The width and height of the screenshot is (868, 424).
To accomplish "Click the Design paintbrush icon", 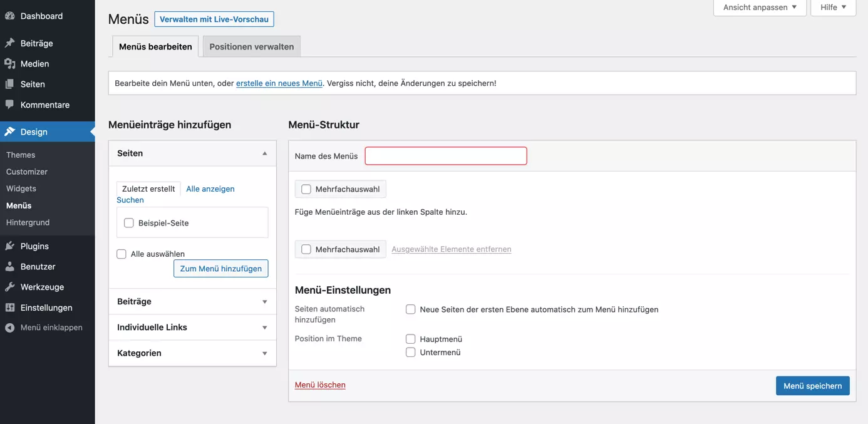I will point(9,132).
